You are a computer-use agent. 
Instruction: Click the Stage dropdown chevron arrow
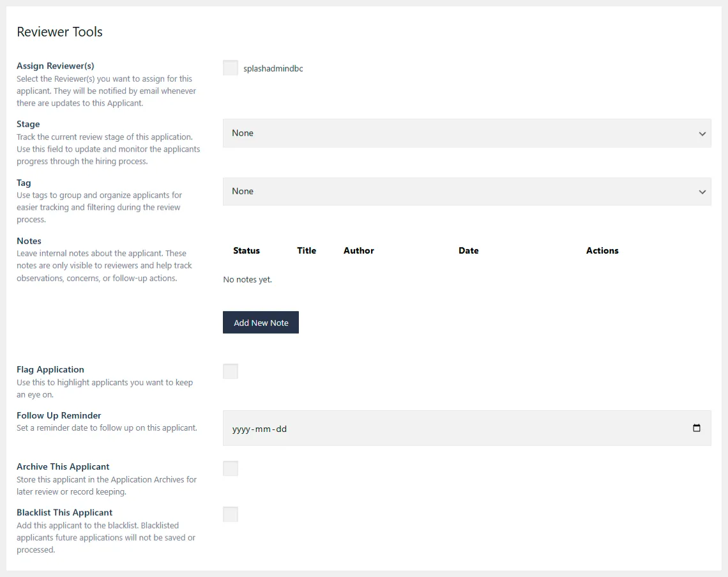tap(702, 133)
